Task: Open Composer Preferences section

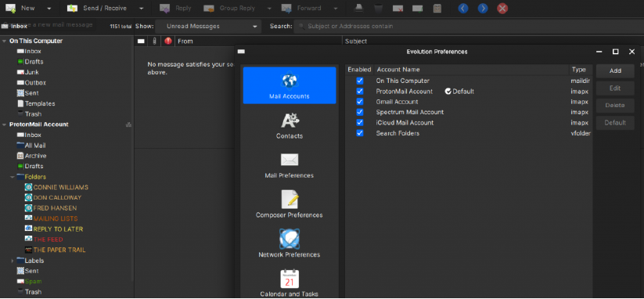Action: pos(290,204)
